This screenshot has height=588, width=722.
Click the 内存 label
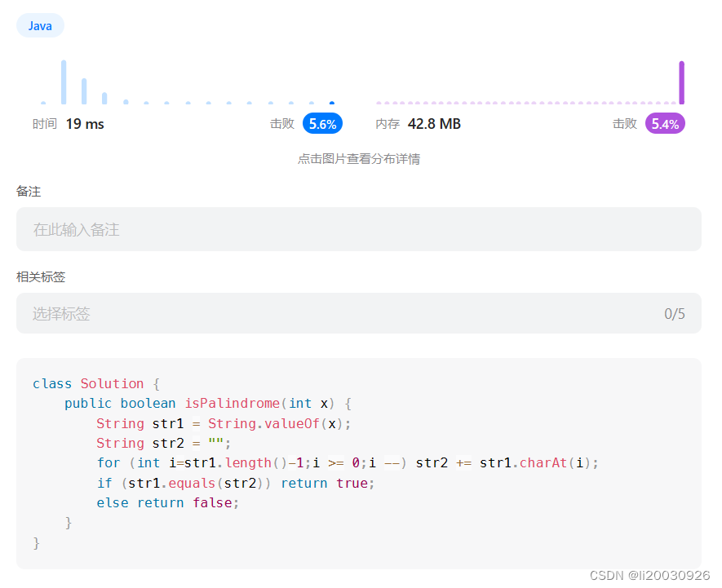(388, 124)
